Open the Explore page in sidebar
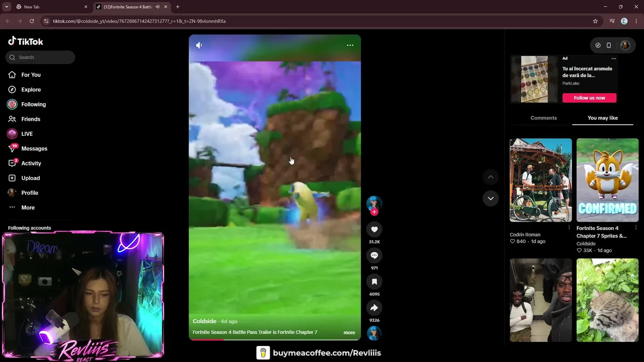 pyautogui.click(x=31, y=89)
